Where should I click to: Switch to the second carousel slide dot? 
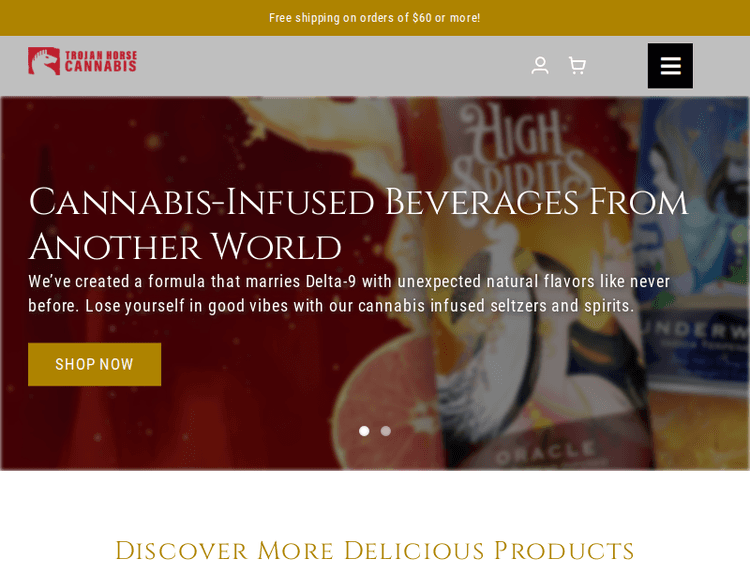coord(386,431)
